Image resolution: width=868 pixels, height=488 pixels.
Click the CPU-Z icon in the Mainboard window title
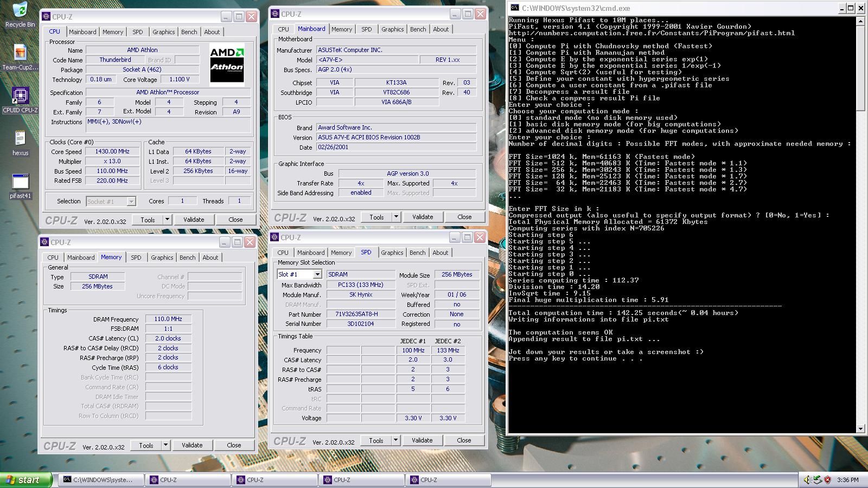275,14
